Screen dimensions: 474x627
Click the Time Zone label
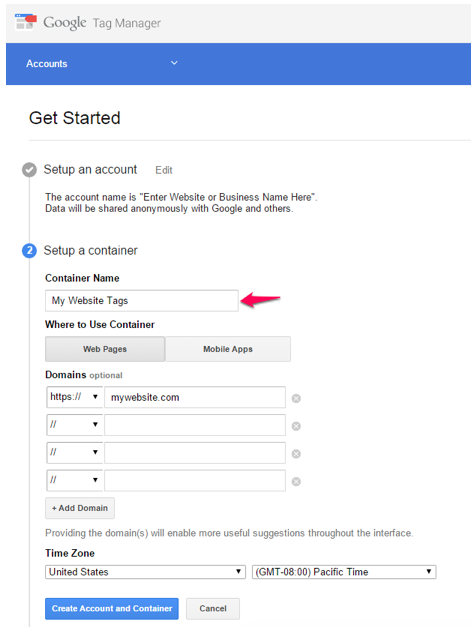(70, 553)
